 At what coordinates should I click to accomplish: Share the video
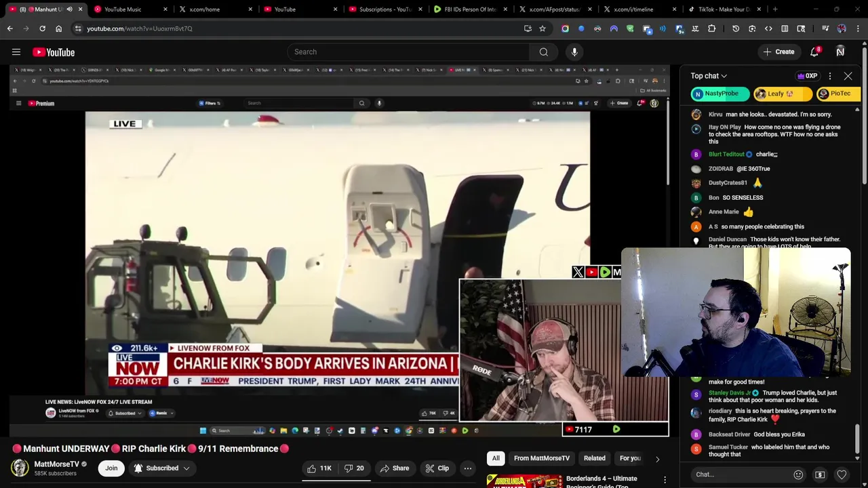point(395,468)
